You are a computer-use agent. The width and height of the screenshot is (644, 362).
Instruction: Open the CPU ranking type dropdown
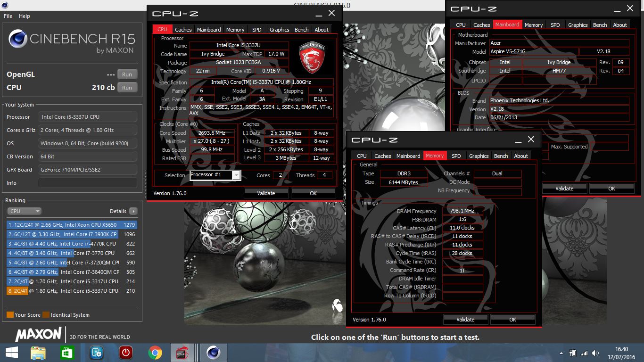pos(24,211)
